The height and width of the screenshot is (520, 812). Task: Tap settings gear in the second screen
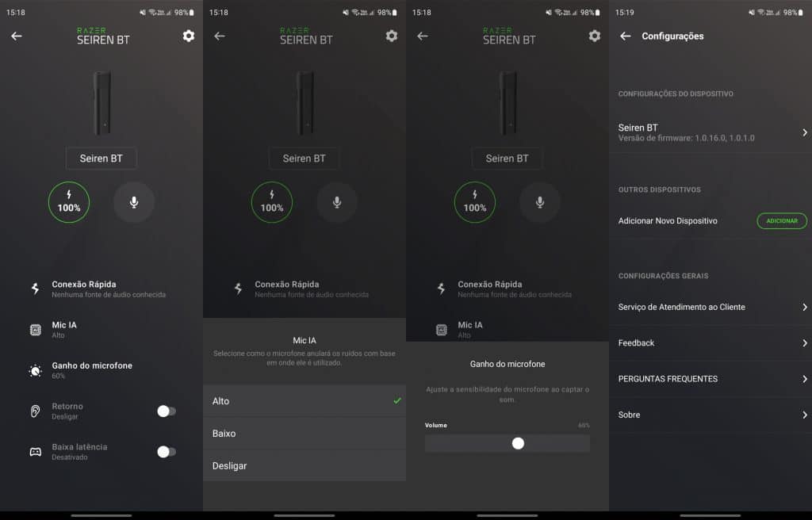[392, 36]
